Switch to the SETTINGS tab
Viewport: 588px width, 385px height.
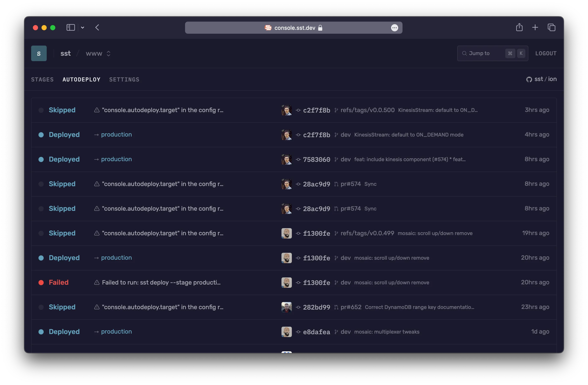pyautogui.click(x=124, y=79)
